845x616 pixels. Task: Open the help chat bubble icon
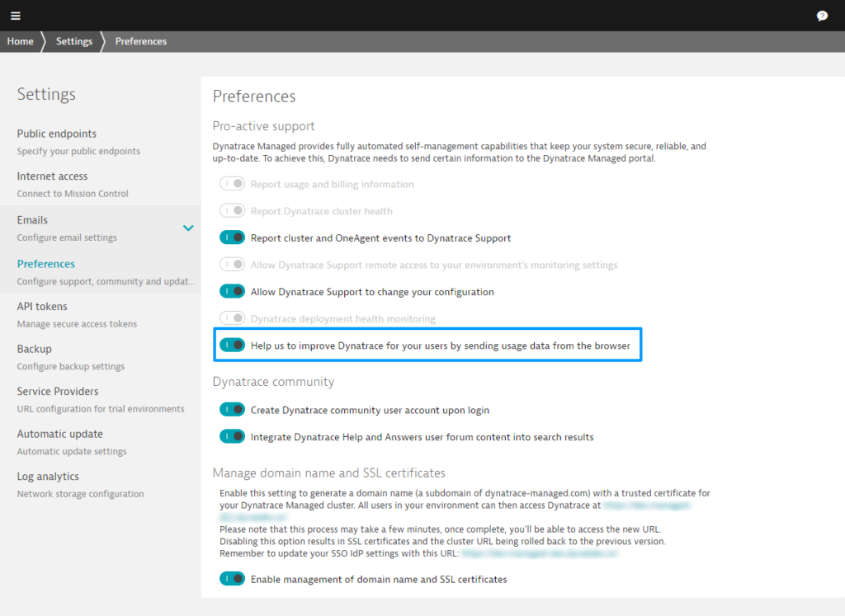822,16
